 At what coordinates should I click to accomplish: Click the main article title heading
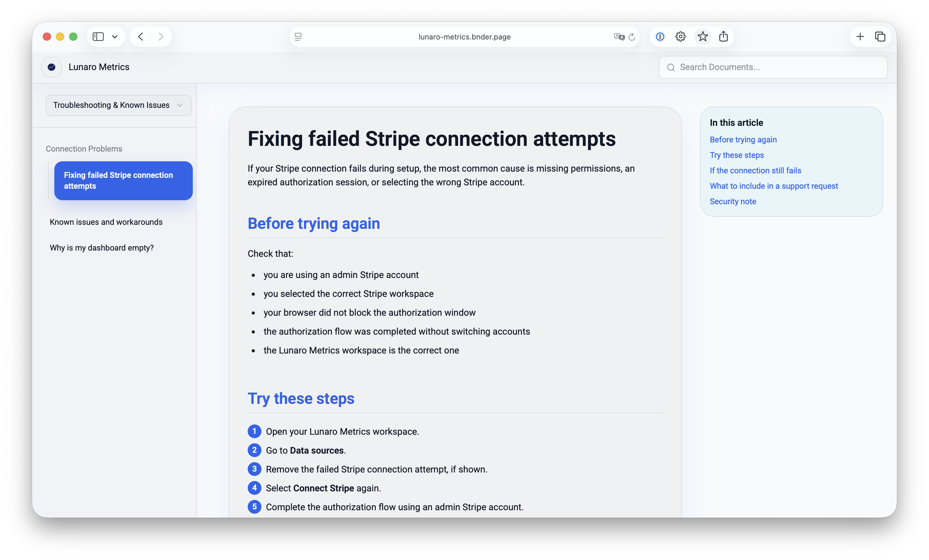tap(432, 139)
